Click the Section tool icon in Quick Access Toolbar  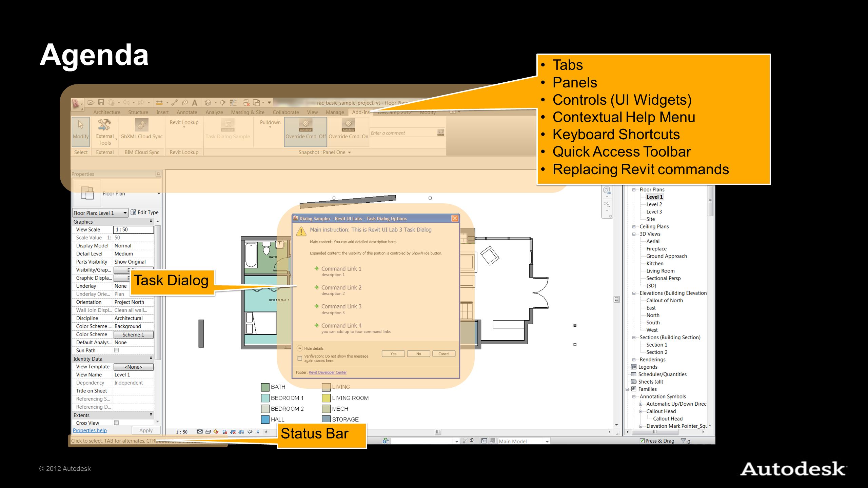coord(222,102)
